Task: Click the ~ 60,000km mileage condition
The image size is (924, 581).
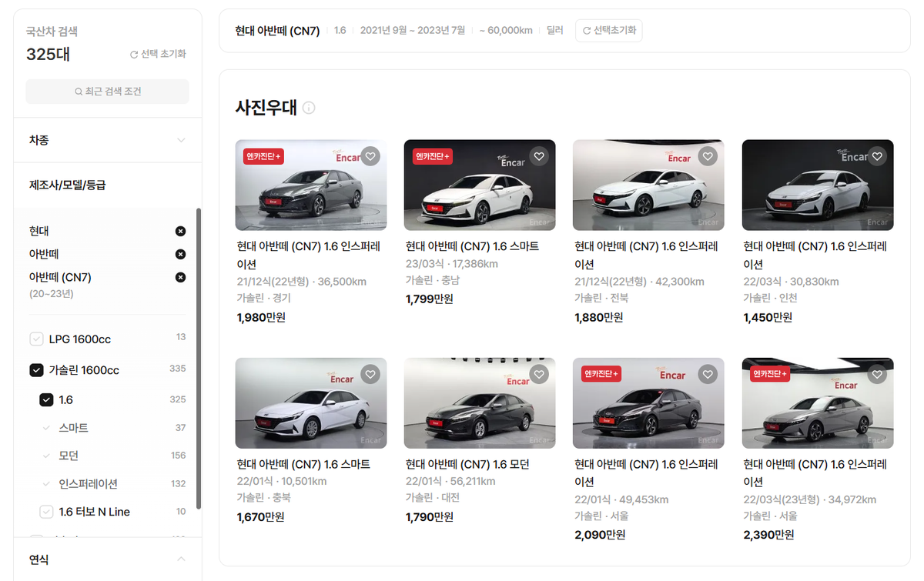Action: click(x=506, y=31)
